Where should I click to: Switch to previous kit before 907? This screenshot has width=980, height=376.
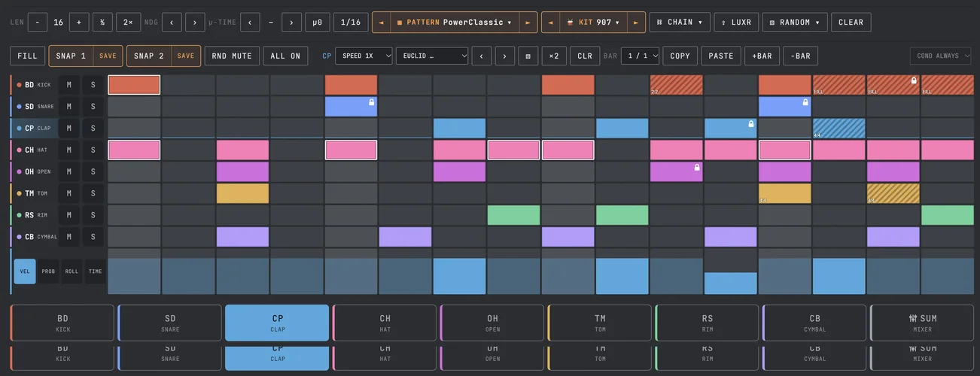coord(550,22)
